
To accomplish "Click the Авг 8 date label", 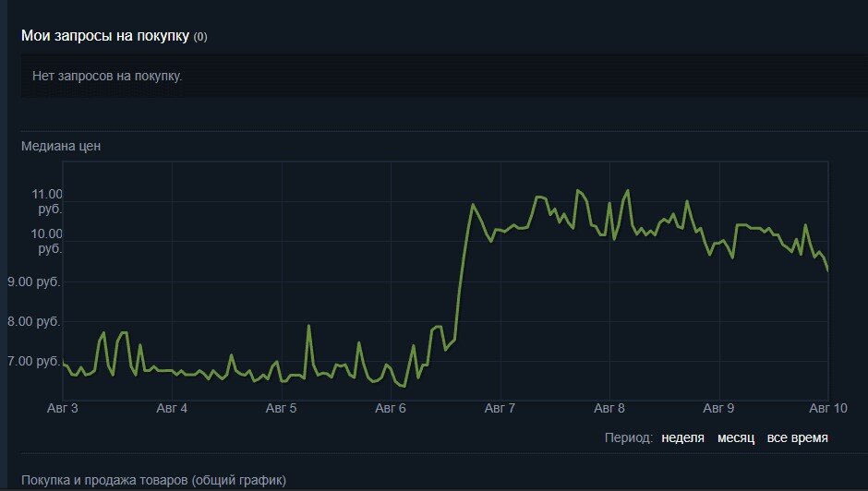I will (x=609, y=409).
